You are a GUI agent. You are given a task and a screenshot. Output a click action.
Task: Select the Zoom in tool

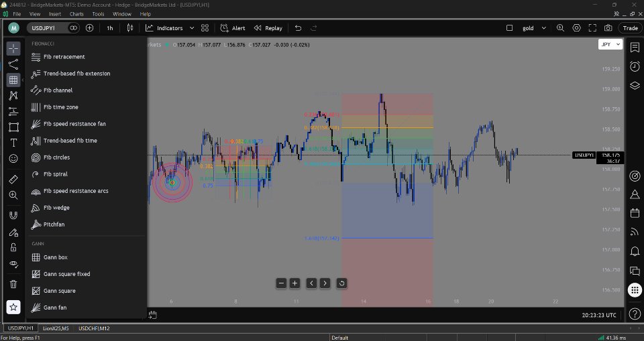(x=13, y=196)
